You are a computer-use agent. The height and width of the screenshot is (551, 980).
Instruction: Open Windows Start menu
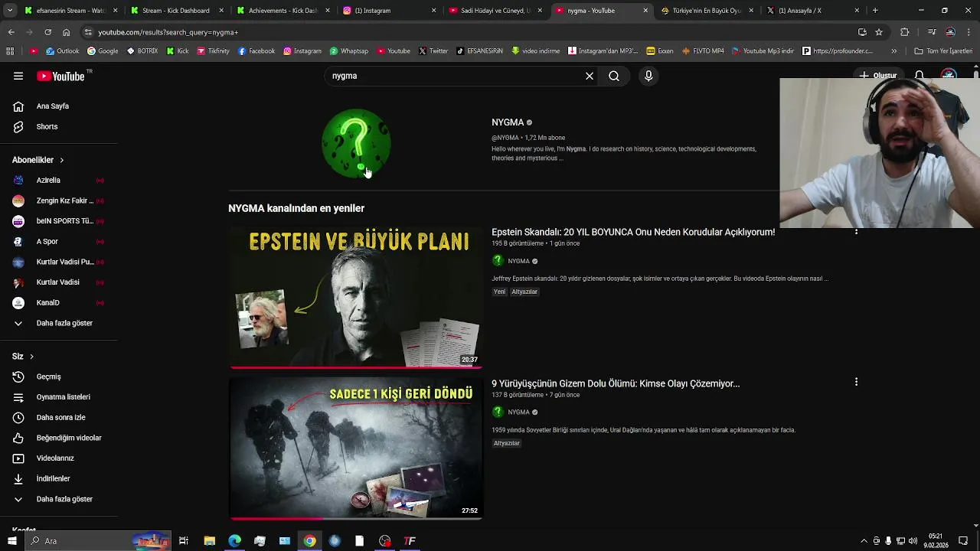(x=11, y=541)
